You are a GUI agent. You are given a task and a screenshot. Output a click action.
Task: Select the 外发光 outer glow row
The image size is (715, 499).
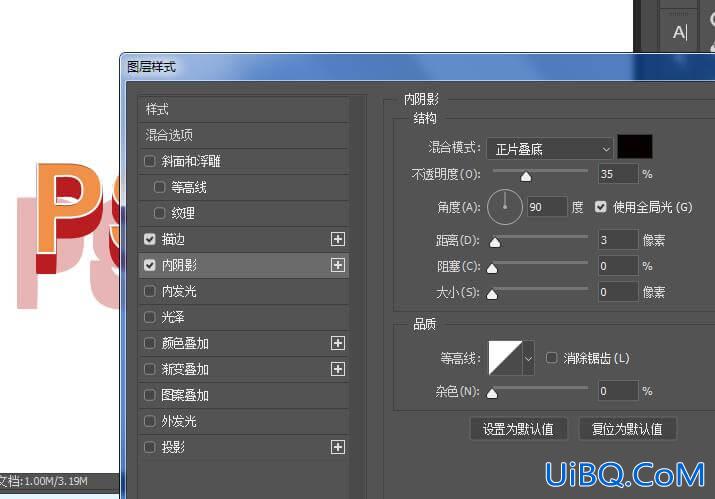click(x=244, y=421)
